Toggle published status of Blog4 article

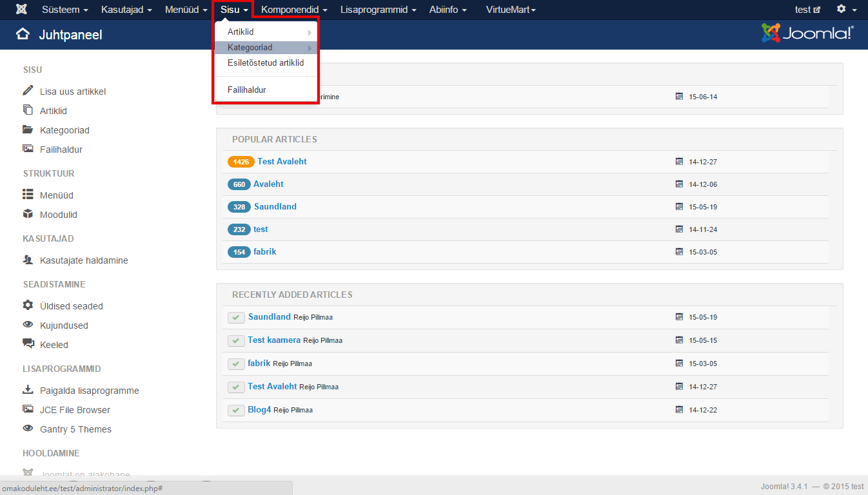(x=236, y=410)
